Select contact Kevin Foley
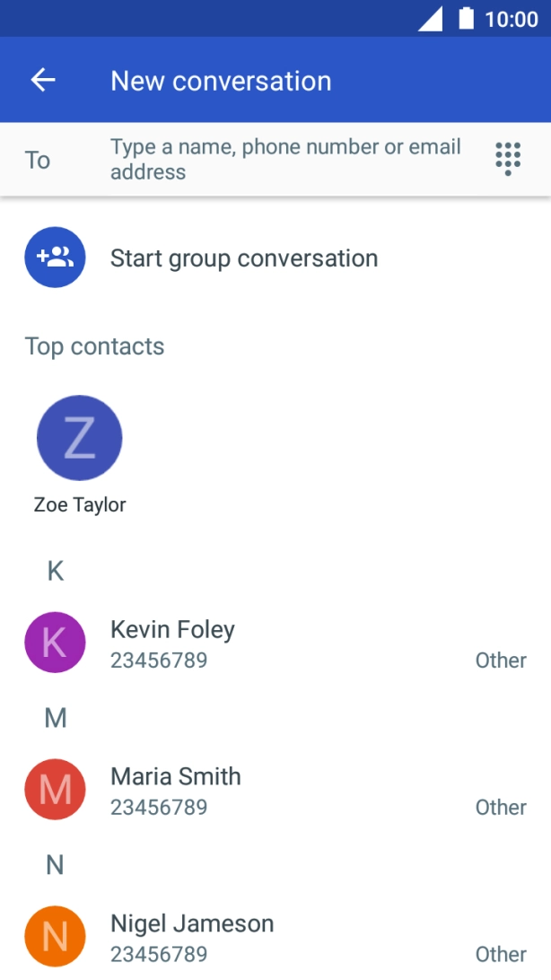 pos(172,630)
